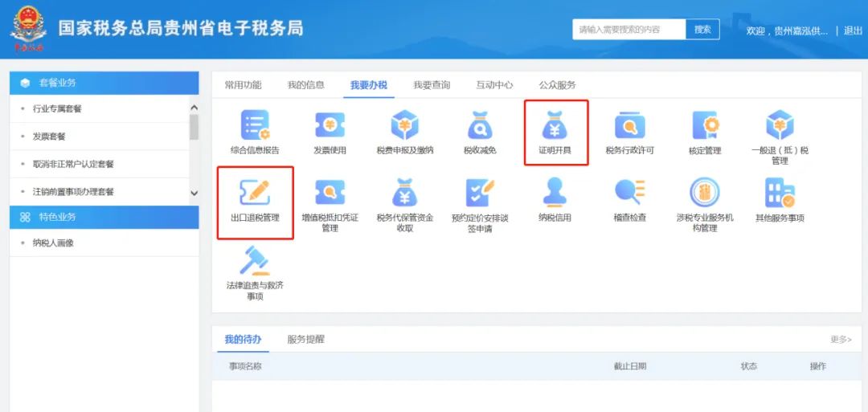Click the 特色业务 grid icon
The height and width of the screenshot is (412, 868).
coord(25,218)
